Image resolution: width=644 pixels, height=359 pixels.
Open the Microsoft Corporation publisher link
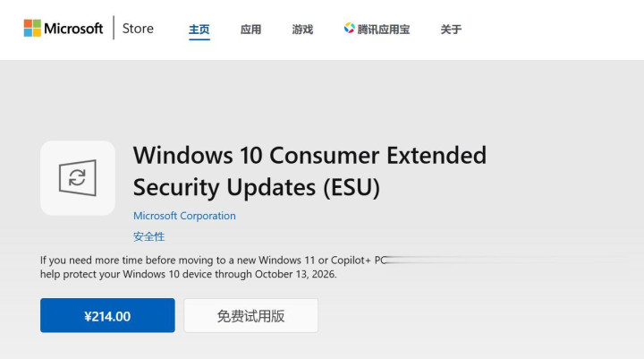[184, 216]
